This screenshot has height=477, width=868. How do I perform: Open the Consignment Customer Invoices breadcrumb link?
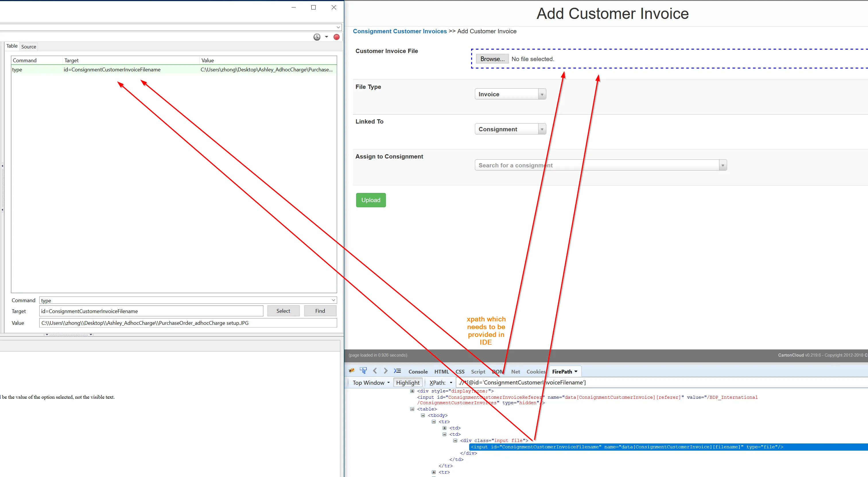coord(400,31)
